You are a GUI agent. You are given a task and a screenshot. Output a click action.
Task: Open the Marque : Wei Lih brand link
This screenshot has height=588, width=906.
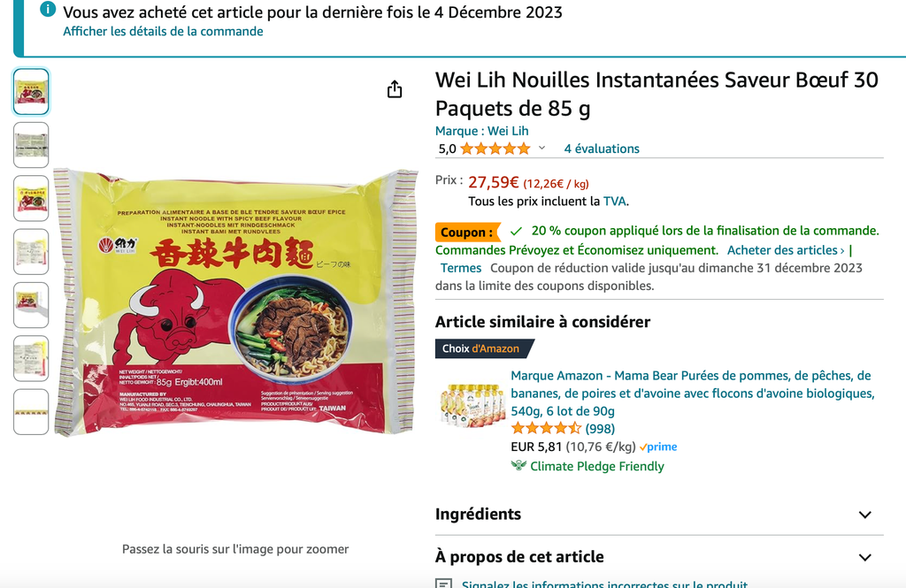482,131
